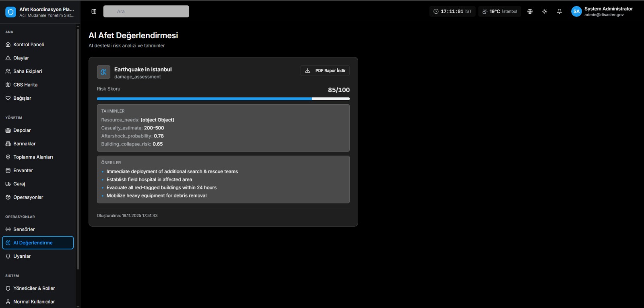Download the PDF report
Viewport: 644px width, 308px height.
[x=325, y=71]
